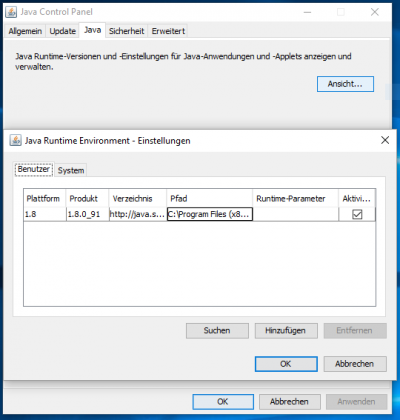Click Hinzufügen to add a runtime
This screenshot has height=420, width=400.
click(286, 331)
